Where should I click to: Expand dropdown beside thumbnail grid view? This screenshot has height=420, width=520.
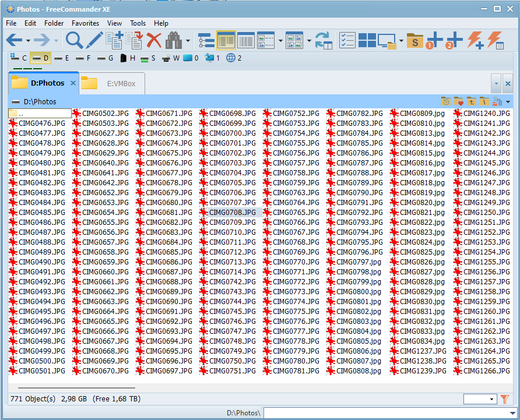tap(309, 41)
